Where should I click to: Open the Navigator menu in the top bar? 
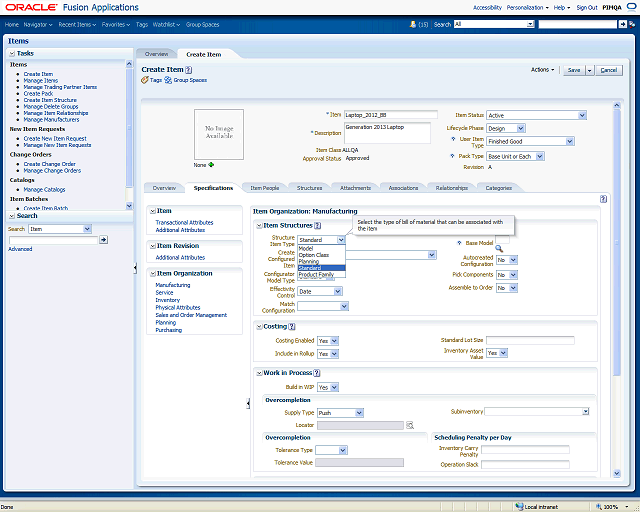(x=37, y=23)
